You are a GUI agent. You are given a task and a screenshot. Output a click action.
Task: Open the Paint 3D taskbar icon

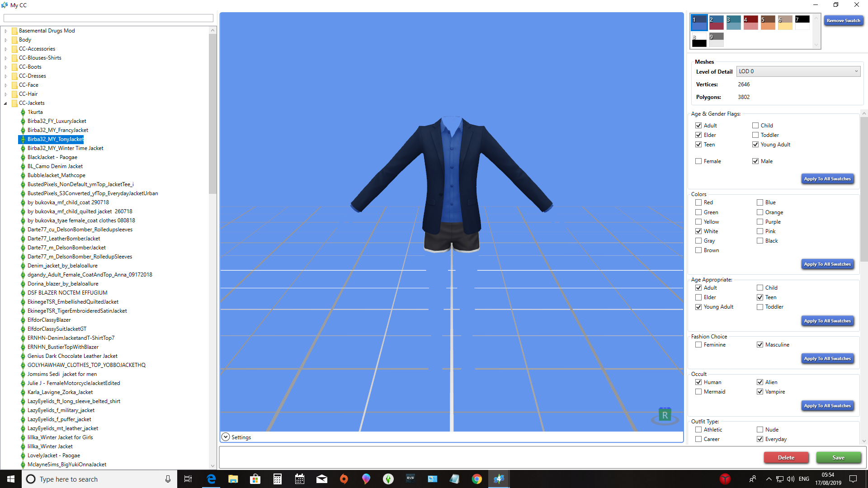click(x=366, y=479)
